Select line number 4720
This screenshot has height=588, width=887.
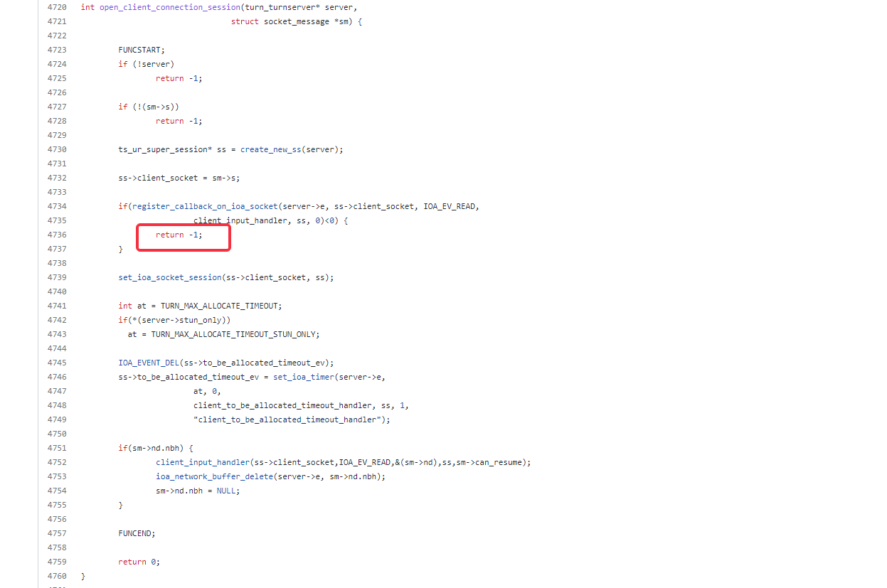tap(56, 7)
